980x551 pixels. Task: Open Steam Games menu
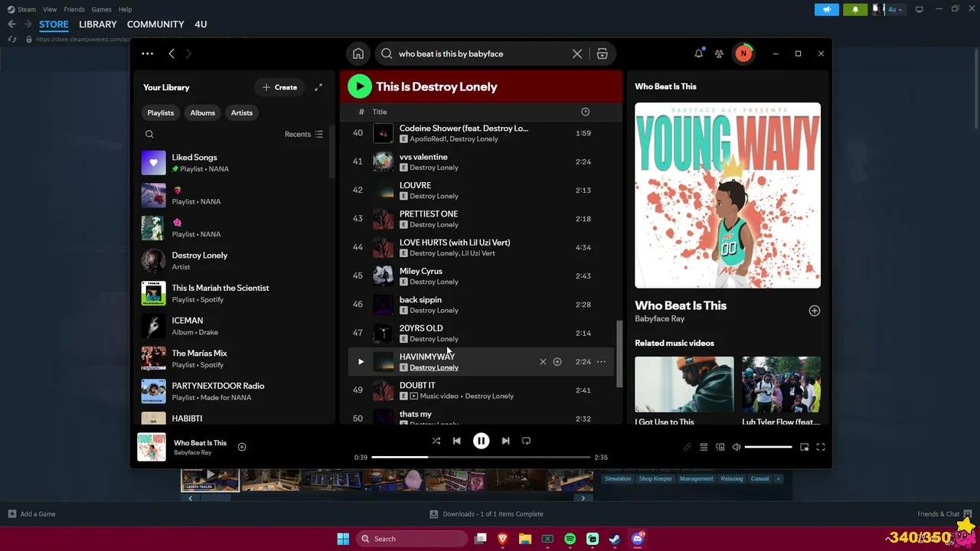click(101, 9)
